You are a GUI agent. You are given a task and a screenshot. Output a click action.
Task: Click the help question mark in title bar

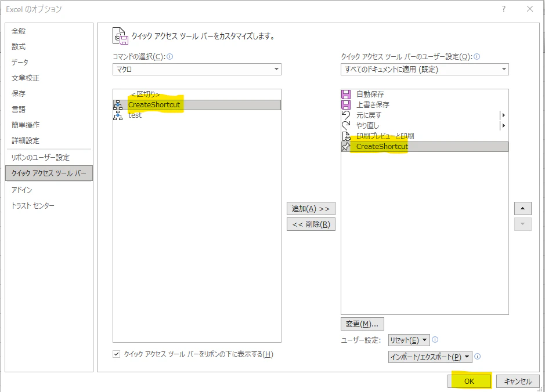(x=504, y=9)
